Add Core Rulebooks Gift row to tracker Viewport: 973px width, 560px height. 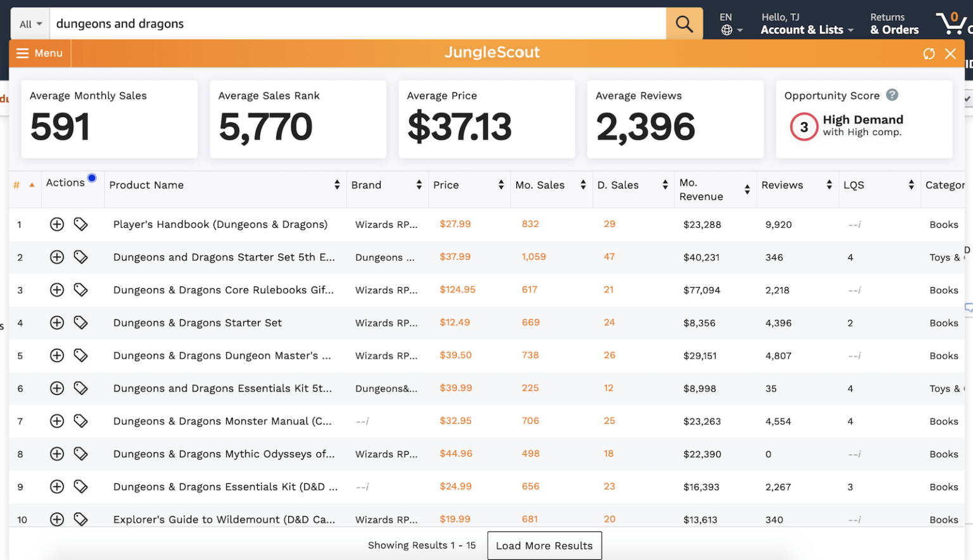click(x=57, y=290)
